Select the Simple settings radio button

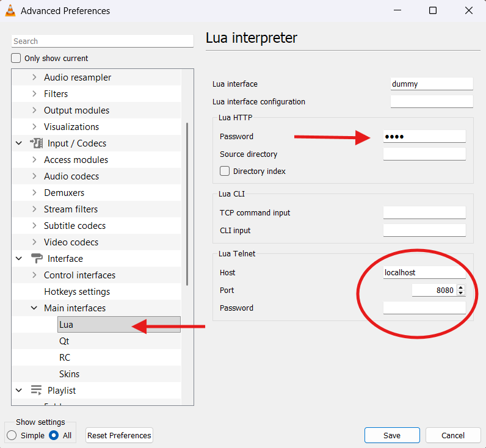click(12, 435)
